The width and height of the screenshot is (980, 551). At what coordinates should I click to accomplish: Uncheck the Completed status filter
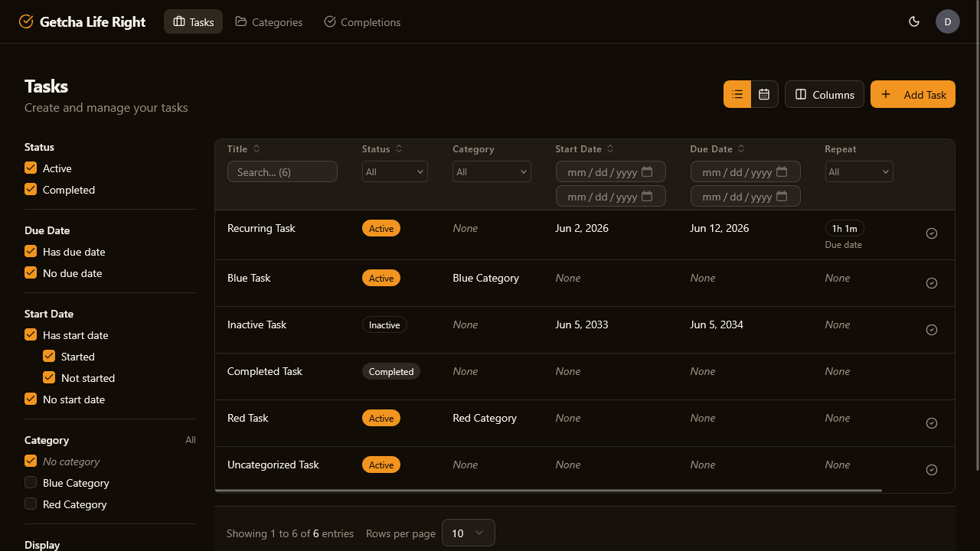click(31, 189)
